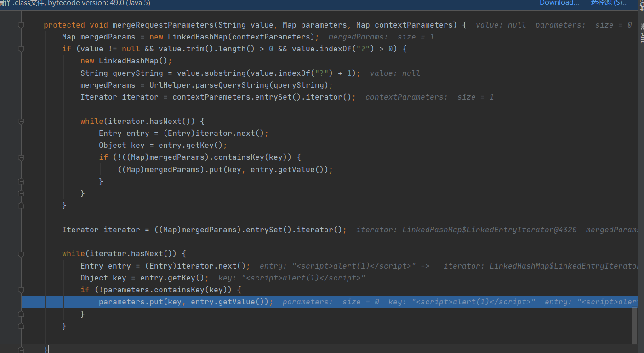Click 'new LinkedHashMap(contextParameters)' expression
The width and height of the screenshot is (644, 353).
(234, 37)
